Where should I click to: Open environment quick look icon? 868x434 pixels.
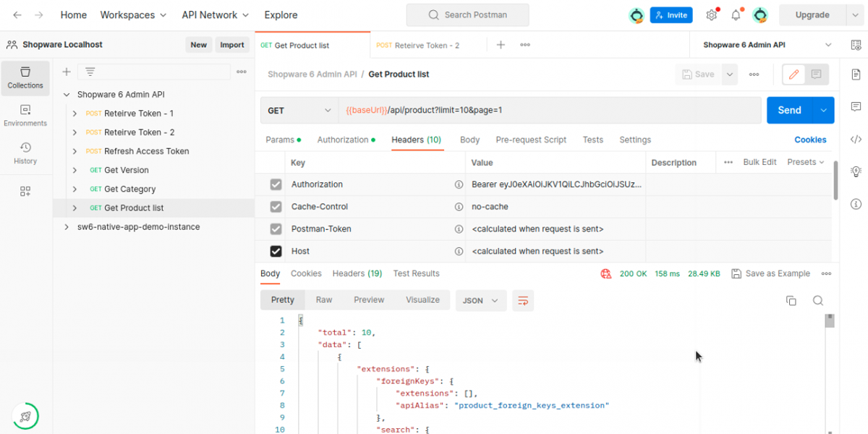(x=856, y=45)
